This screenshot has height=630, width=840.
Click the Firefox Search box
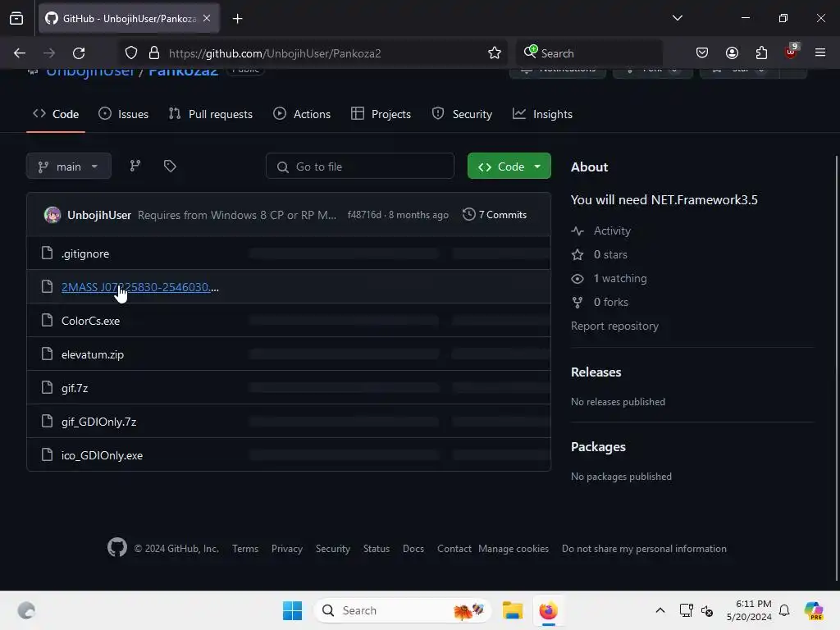(x=589, y=53)
